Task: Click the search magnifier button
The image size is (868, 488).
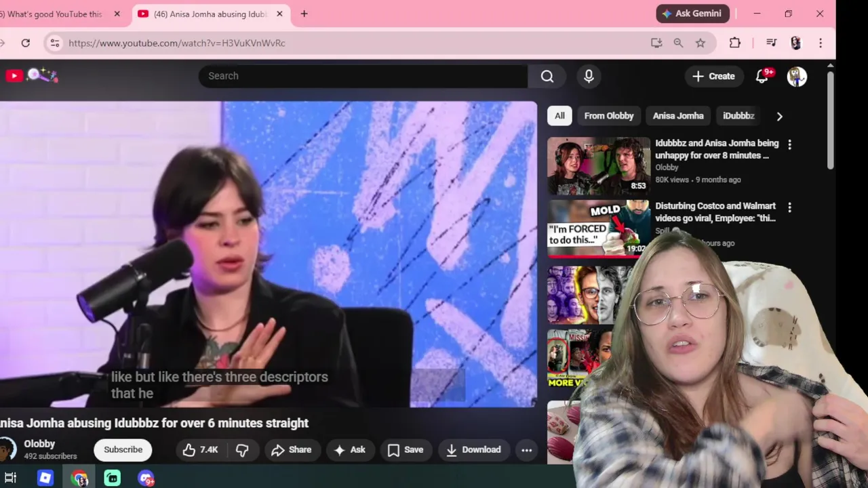Action: point(547,76)
